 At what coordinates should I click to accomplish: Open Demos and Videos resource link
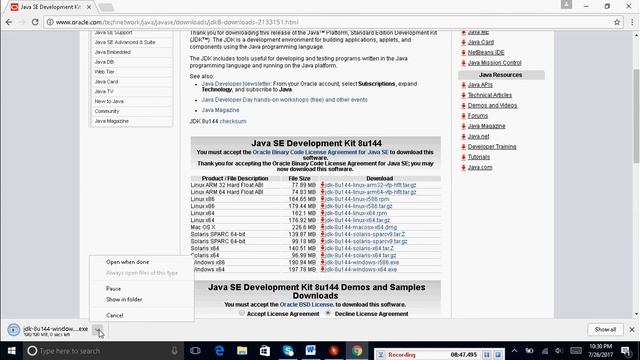492,105
